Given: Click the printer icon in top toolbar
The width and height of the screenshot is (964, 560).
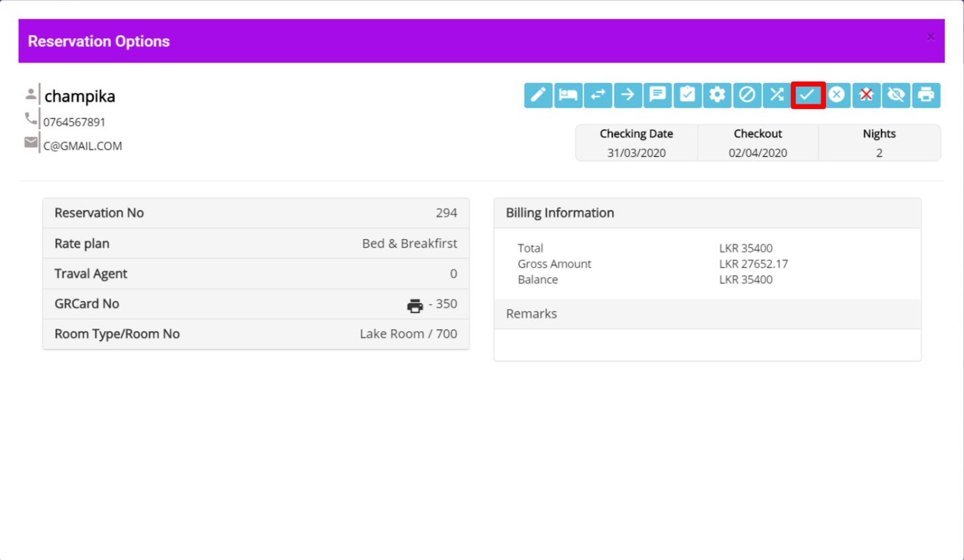Looking at the screenshot, I should (926, 95).
